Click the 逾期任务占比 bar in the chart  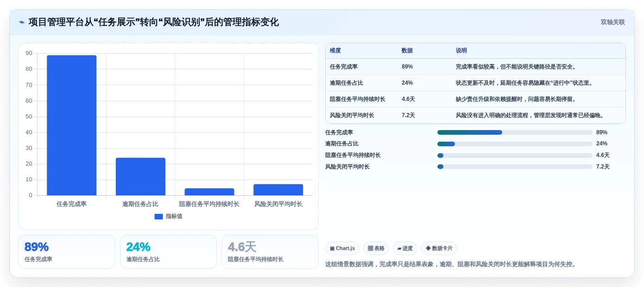coord(140,176)
